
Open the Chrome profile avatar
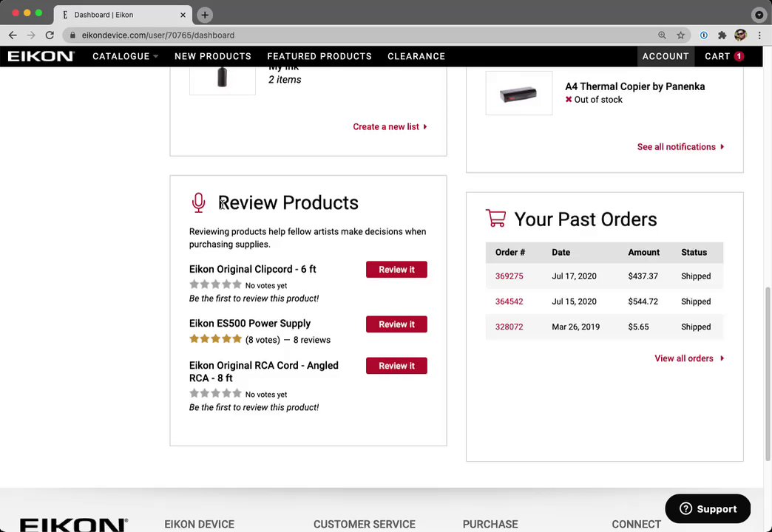click(740, 35)
